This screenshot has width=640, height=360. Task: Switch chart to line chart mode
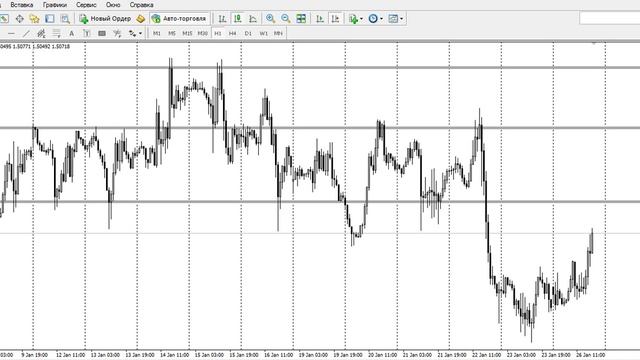point(253,18)
